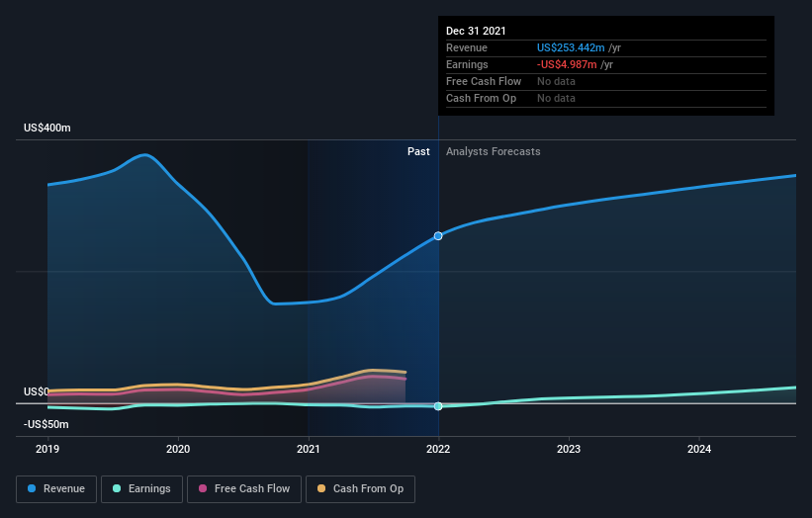Click the 2020 x-axis label

point(178,449)
